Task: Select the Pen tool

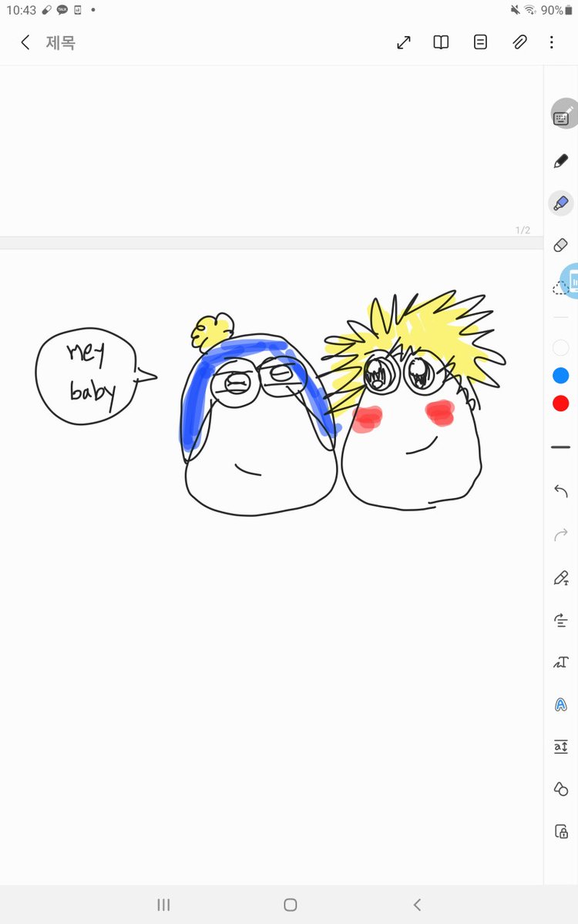Action: pyautogui.click(x=561, y=162)
